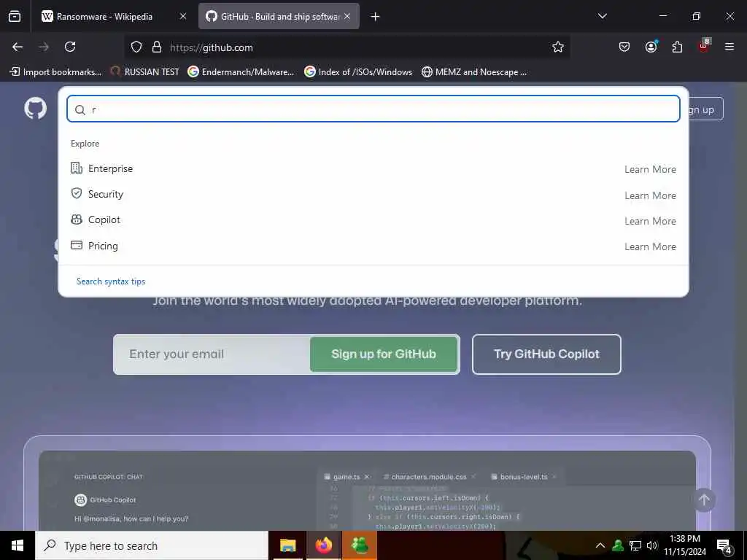
Task: Open the RUSSIAN TEST bookmark
Action: click(x=145, y=72)
